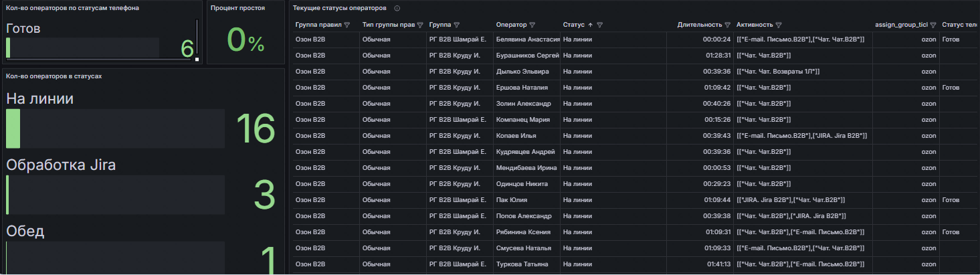Click scrollbar in phone statuses panel
Image resolution: width=980 pixels, height=275 pixels.
[197, 39]
